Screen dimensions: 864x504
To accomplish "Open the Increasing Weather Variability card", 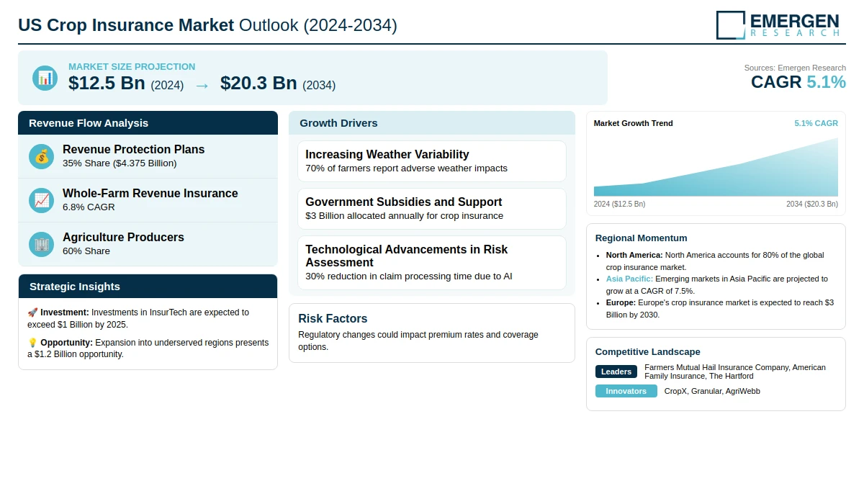I will [431, 161].
